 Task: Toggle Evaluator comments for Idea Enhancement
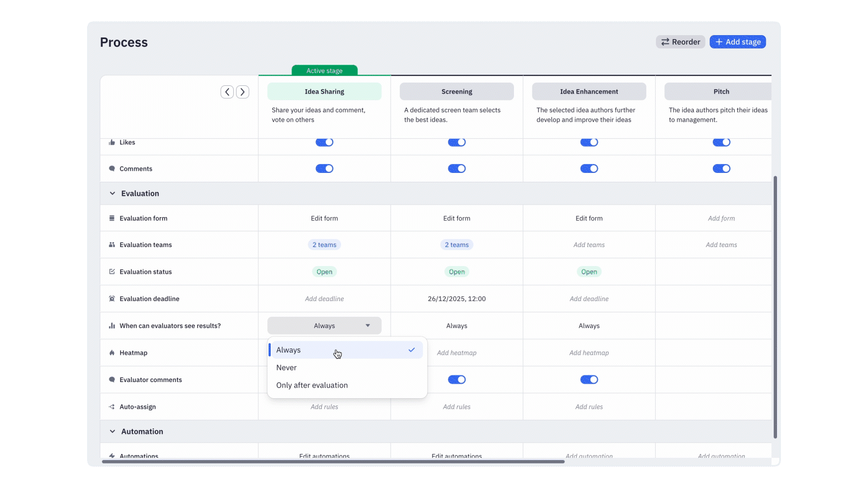589,380
